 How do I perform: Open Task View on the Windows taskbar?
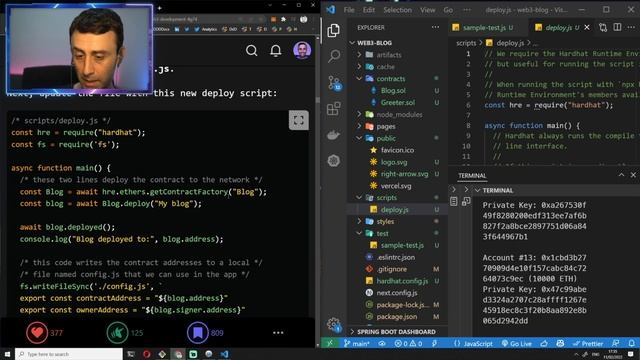(131, 354)
